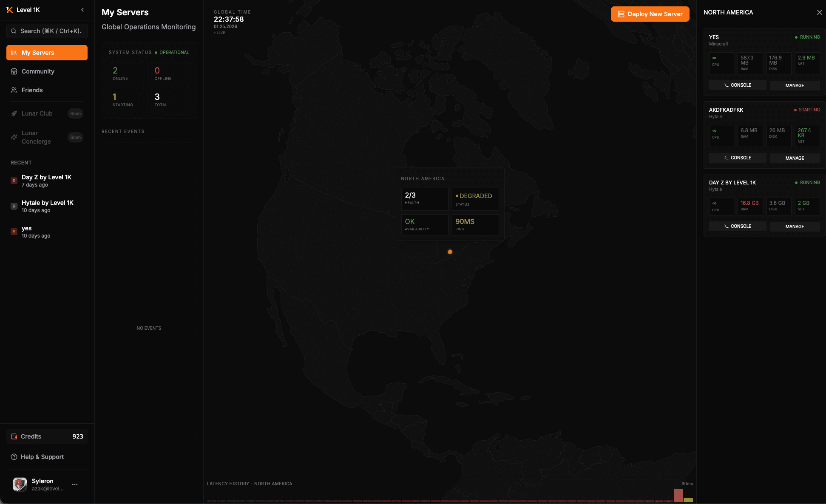Click the search magnifier icon

pos(14,31)
